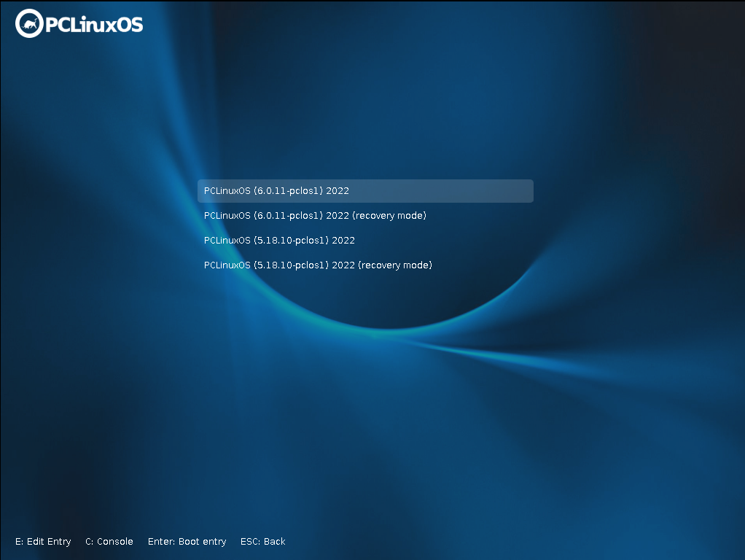
Task: Go back using "ESC: Back"
Action: (263, 542)
